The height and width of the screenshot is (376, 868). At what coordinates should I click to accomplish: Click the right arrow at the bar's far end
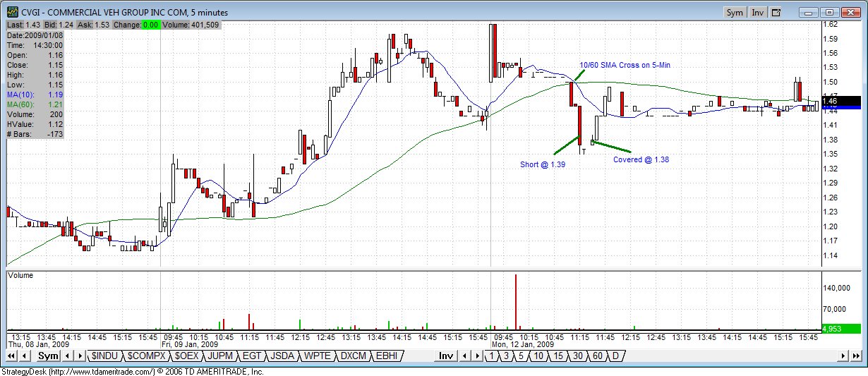click(843, 356)
